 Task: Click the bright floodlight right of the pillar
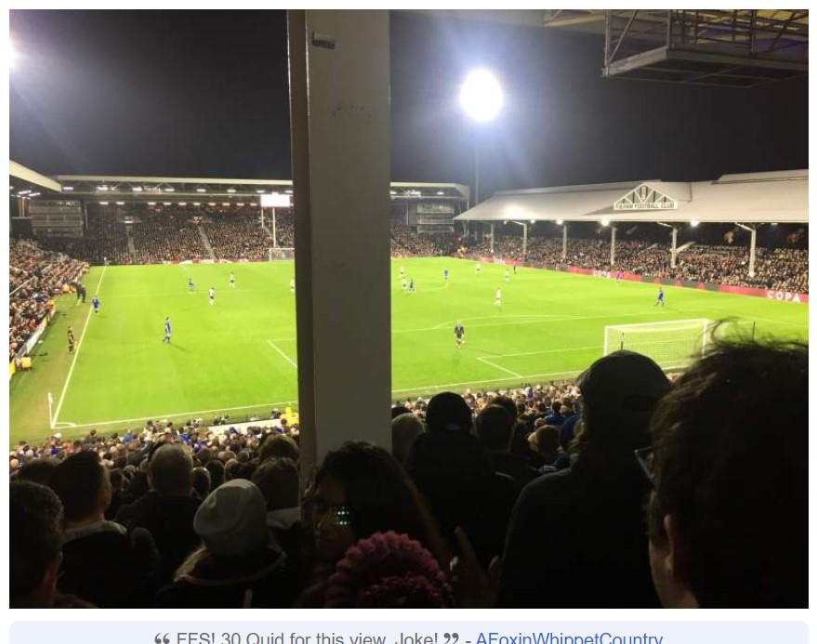point(481,96)
